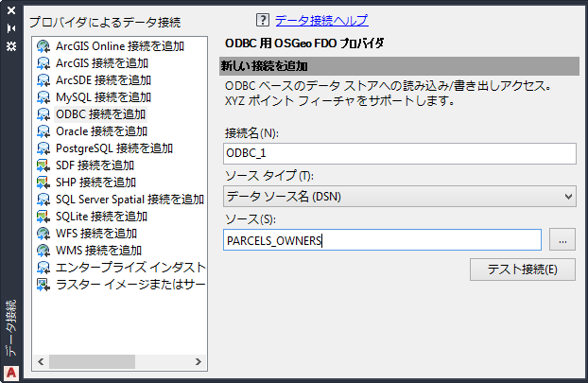The height and width of the screenshot is (383, 588).
Task: Select SQLite 接続を追加 entry
Action: pyautogui.click(x=102, y=217)
